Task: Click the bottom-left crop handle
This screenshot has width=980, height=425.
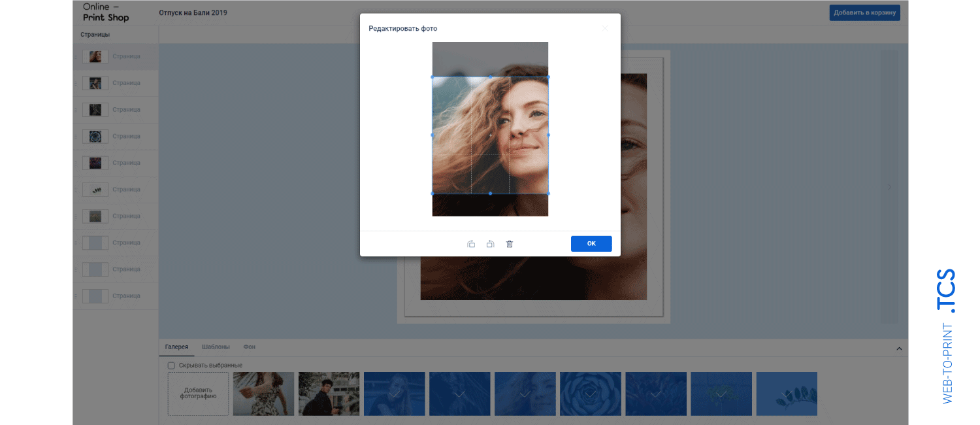Action: (x=433, y=194)
